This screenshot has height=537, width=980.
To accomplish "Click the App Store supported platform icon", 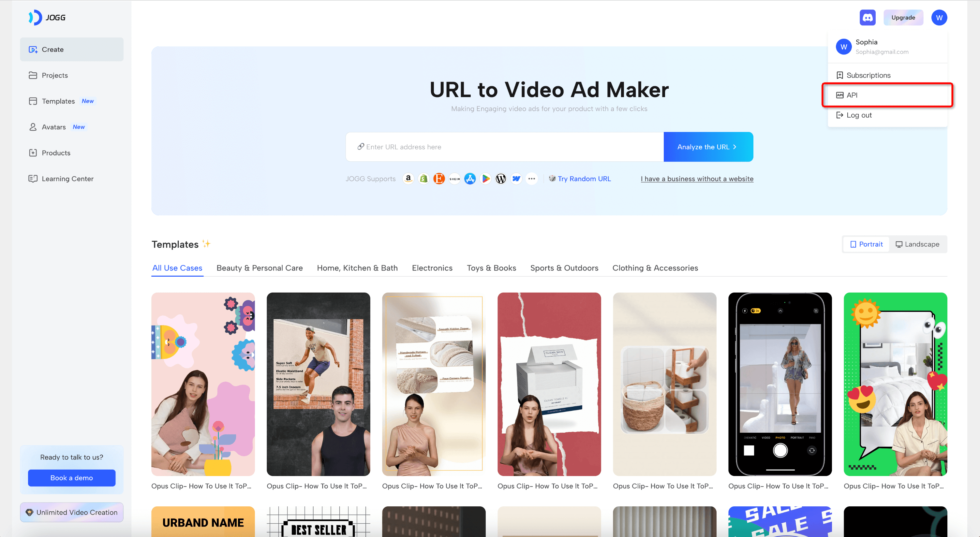I will coord(470,178).
